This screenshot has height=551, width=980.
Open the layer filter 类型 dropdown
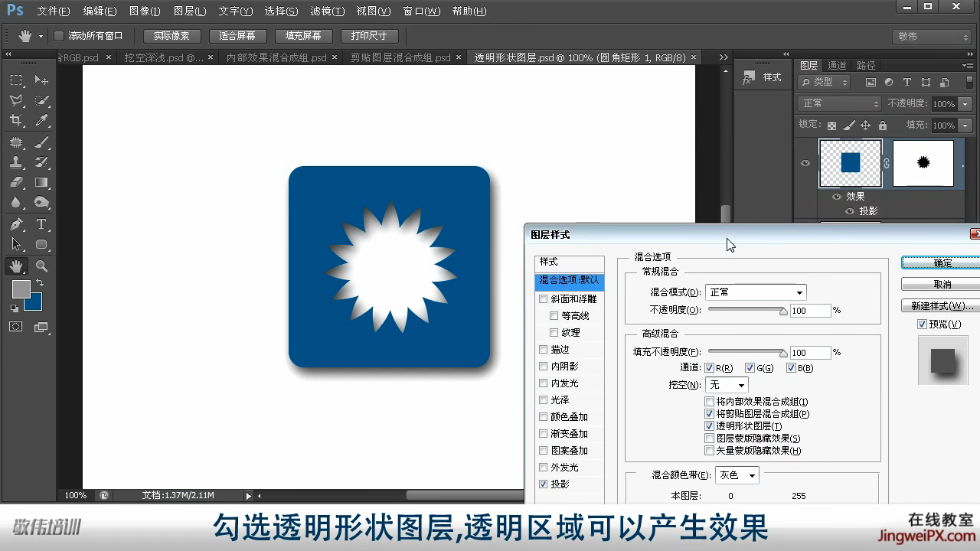pos(825,82)
